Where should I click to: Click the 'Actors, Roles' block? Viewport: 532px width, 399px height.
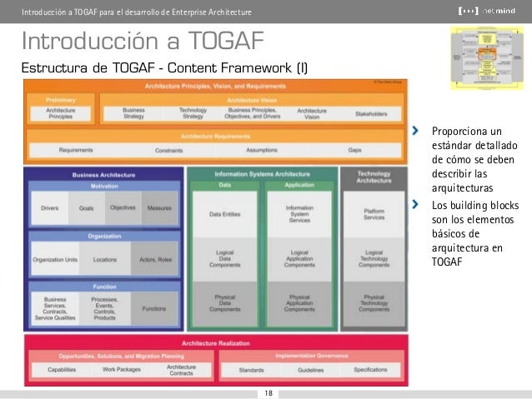154,259
